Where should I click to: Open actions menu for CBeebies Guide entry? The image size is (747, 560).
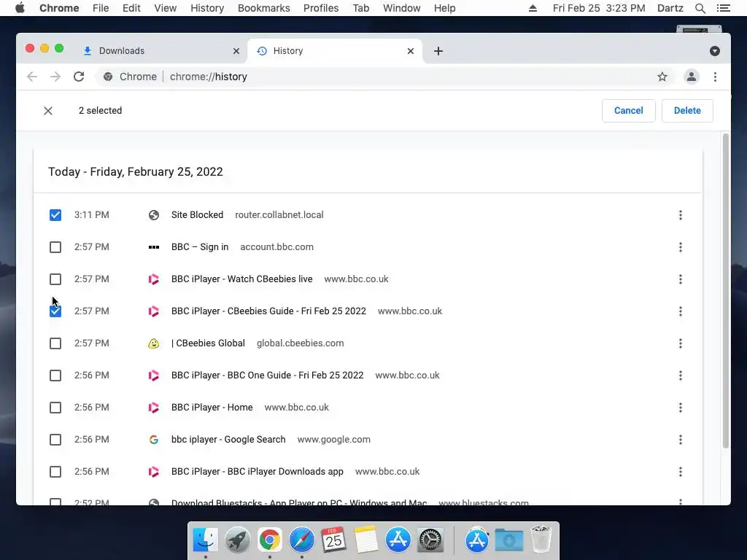pyautogui.click(x=681, y=311)
